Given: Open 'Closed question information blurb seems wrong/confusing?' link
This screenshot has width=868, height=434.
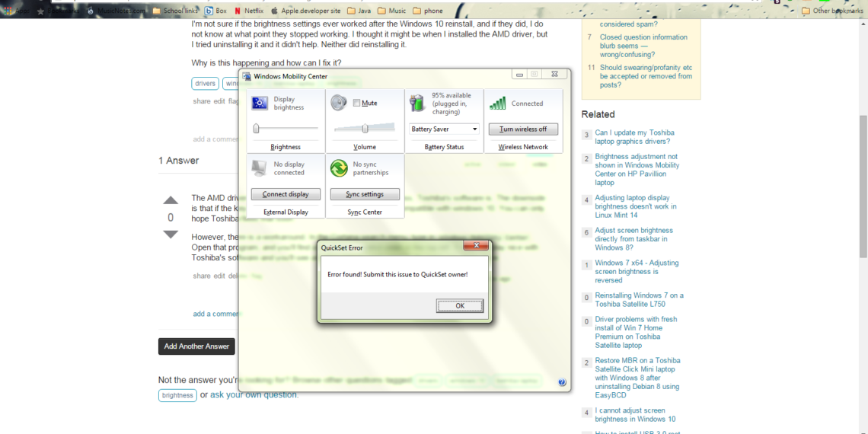Looking at the screenshot, I should point(644,46).
